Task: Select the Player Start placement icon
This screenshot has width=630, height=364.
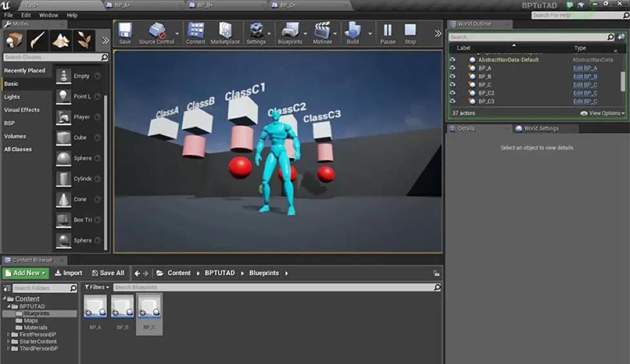Action: (x=63, y=117)
